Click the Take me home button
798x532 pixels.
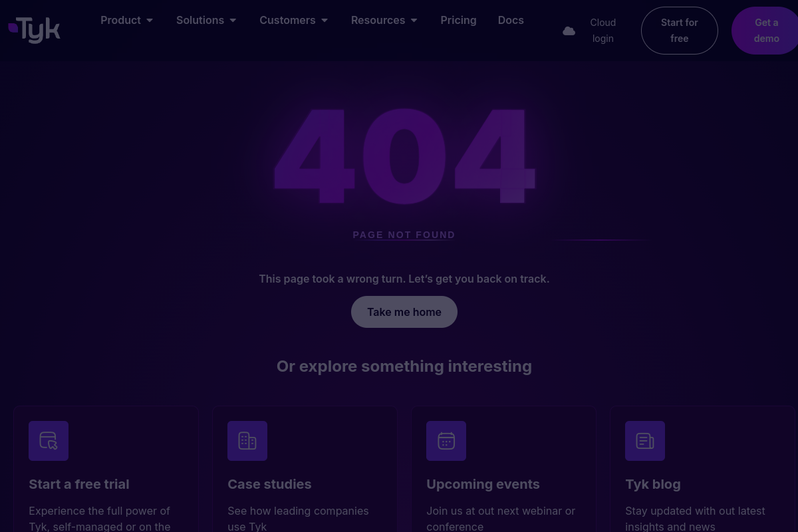(404, 312)
